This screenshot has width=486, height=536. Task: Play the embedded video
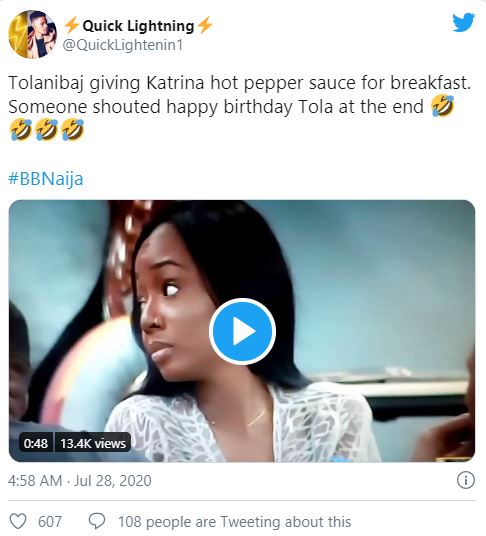click(242, 331)
